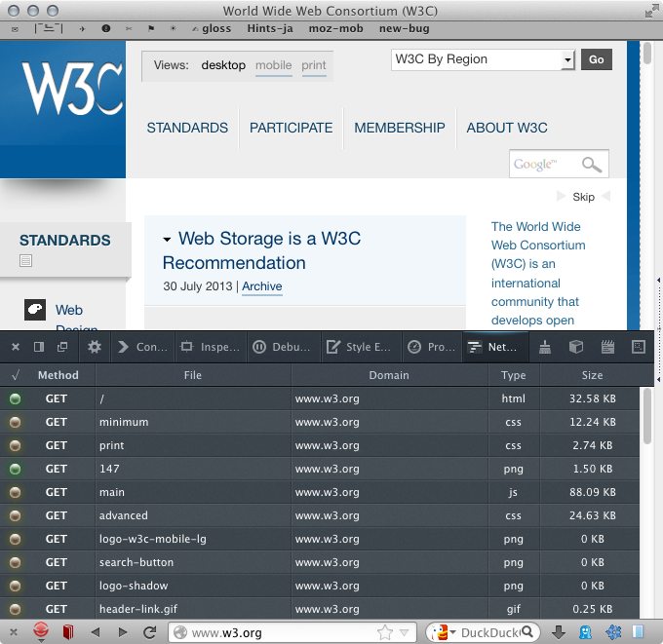Click in the Google search field
This screenshot has height=644, width=663.
pyautogui.click(x=543, y=164)
